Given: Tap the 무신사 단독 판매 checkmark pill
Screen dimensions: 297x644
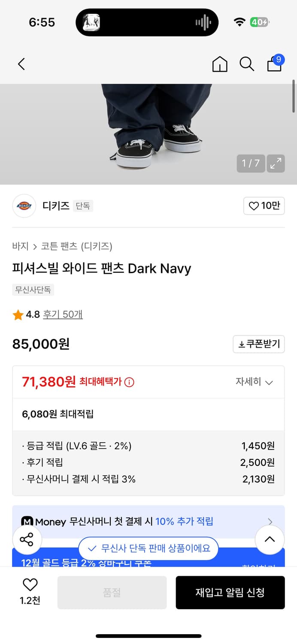Looking at the screenshot, I should [x=148, y=549].
